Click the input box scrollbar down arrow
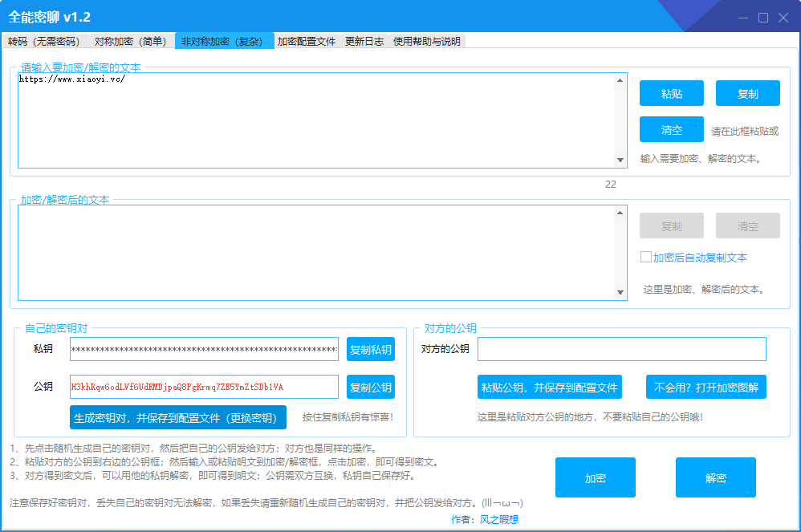 pos(620,160)
